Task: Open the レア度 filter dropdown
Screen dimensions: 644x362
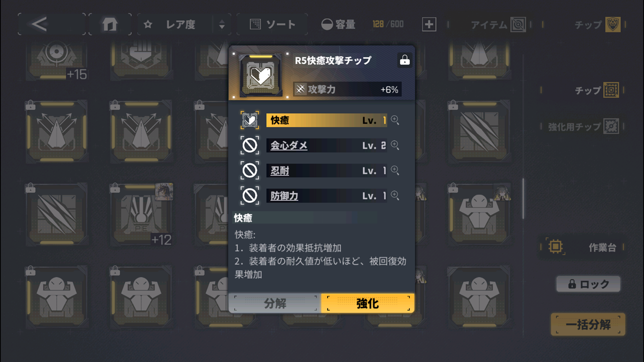Action: coord(184,24)
